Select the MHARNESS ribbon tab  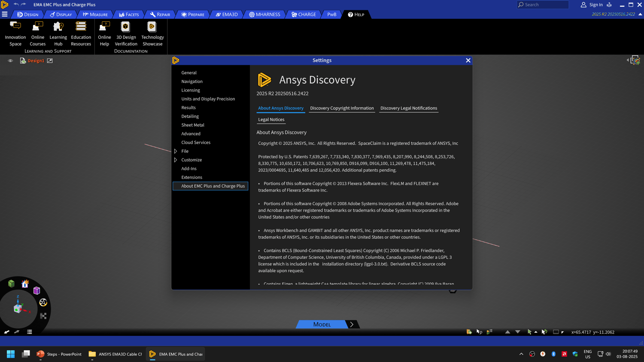[264, 15]
